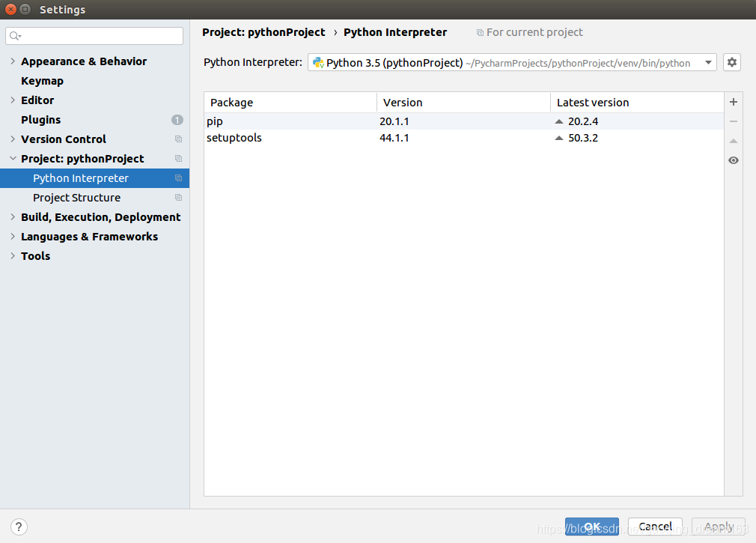Click the uninstall package minus icon

tap(734, 121)
